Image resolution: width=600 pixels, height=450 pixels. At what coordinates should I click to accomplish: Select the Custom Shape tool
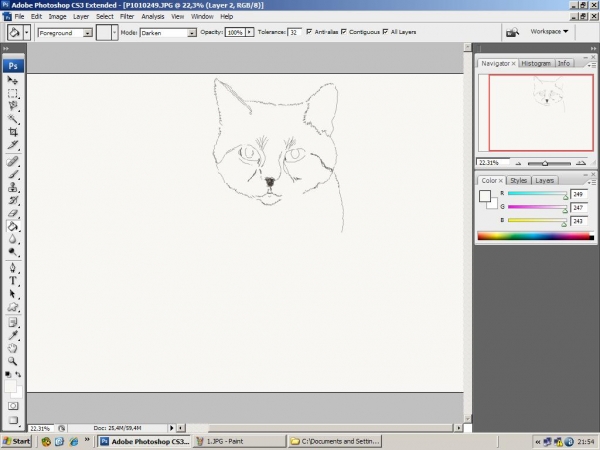tap(13, 307)
